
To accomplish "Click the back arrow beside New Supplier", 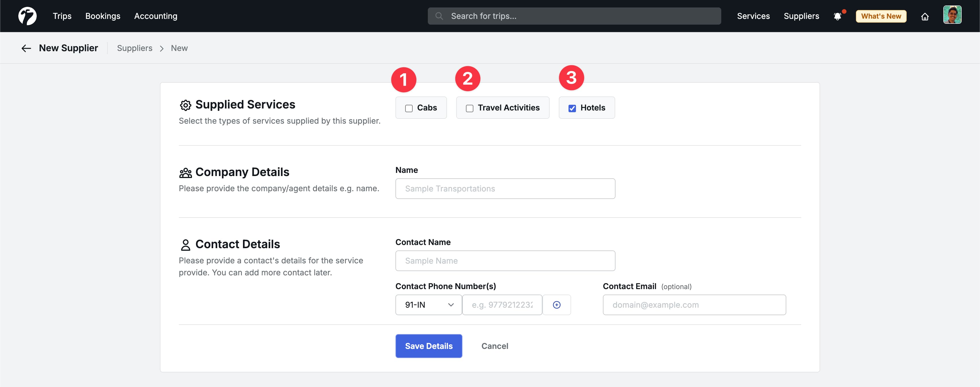I will [x=26, y=48].
